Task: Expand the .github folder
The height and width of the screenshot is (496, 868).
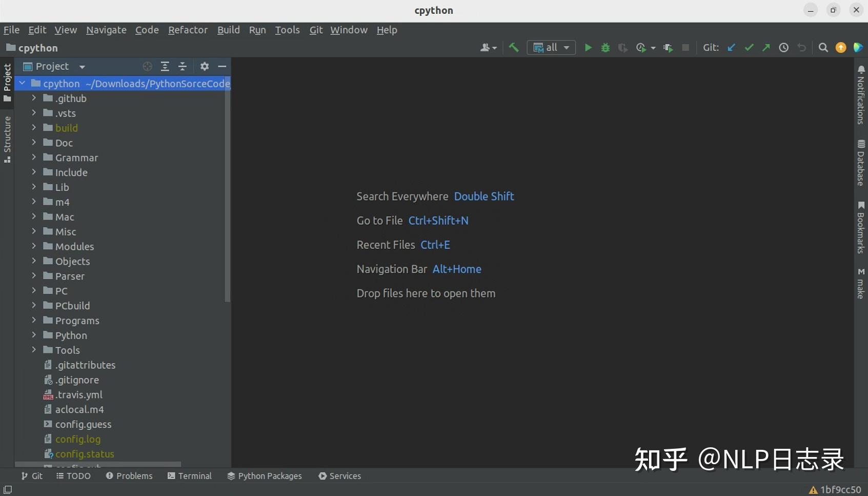Action: tap(34, 98)
